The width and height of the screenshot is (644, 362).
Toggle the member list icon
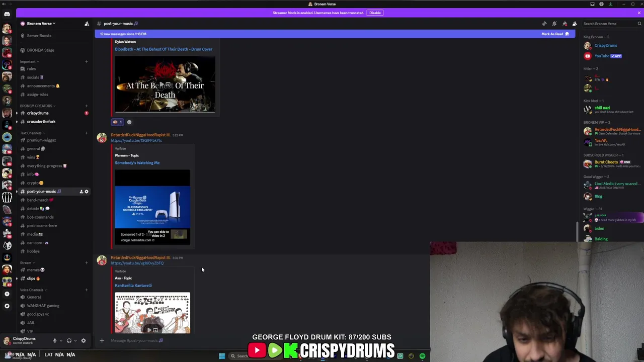pyautogui.click(x=575, y=24)
